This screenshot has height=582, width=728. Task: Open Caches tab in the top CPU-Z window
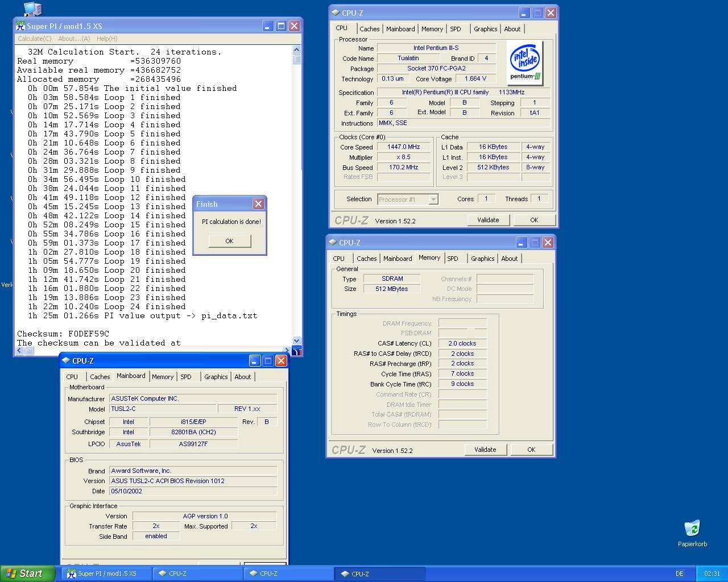[369, 29]
